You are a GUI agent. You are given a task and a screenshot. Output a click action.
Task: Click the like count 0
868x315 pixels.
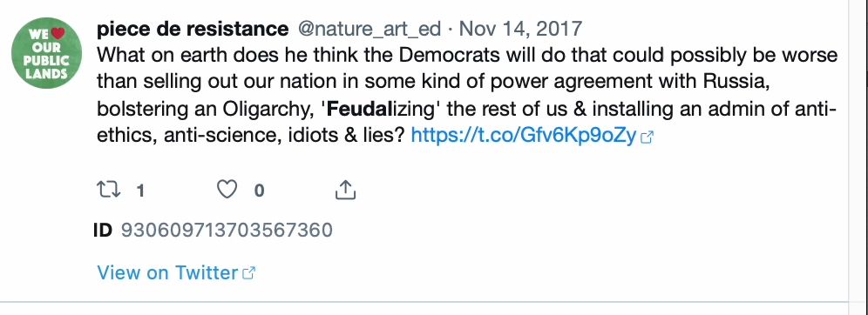259,191
